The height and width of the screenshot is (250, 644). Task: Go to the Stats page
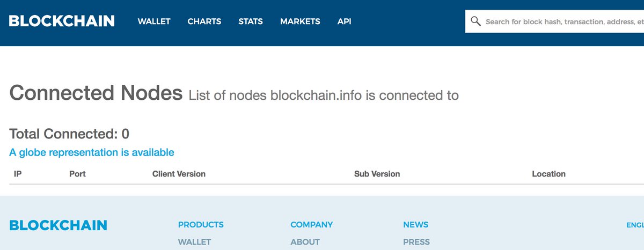(x=251, y=21)
